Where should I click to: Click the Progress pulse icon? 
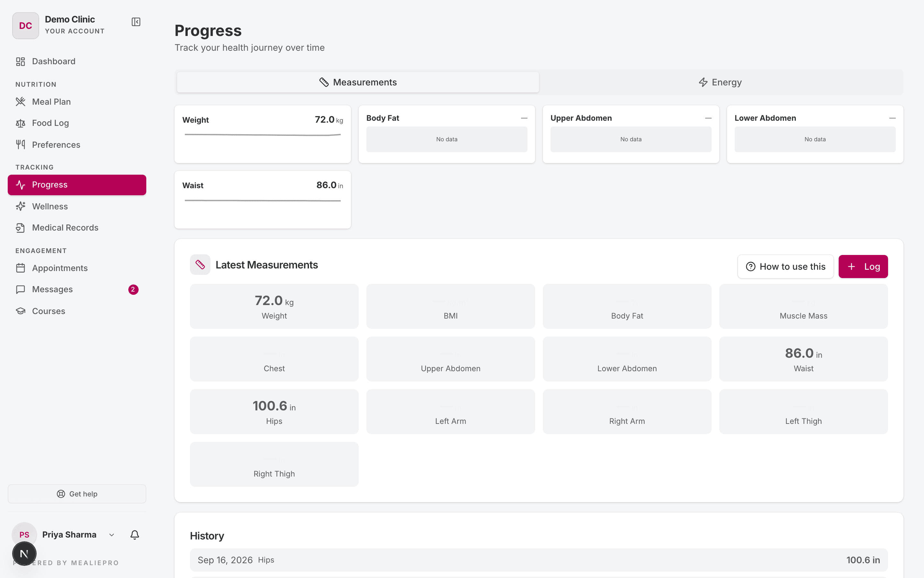pos(21,185)
